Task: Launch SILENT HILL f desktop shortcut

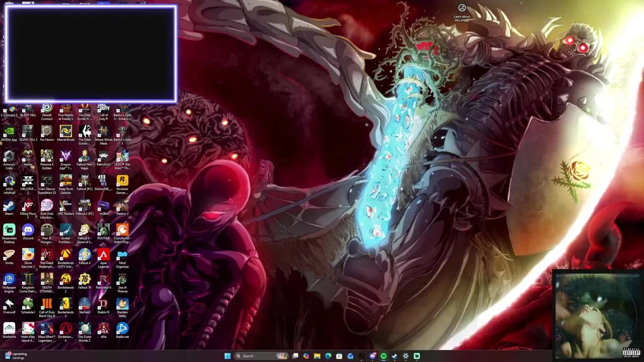Action: pyautogui.click(x=28, y=134)
